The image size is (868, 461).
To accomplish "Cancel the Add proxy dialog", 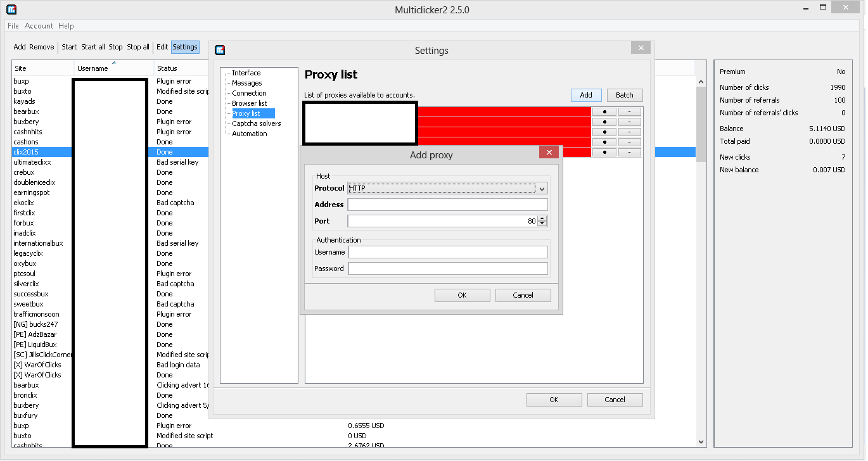I will [x=523, y=294].
